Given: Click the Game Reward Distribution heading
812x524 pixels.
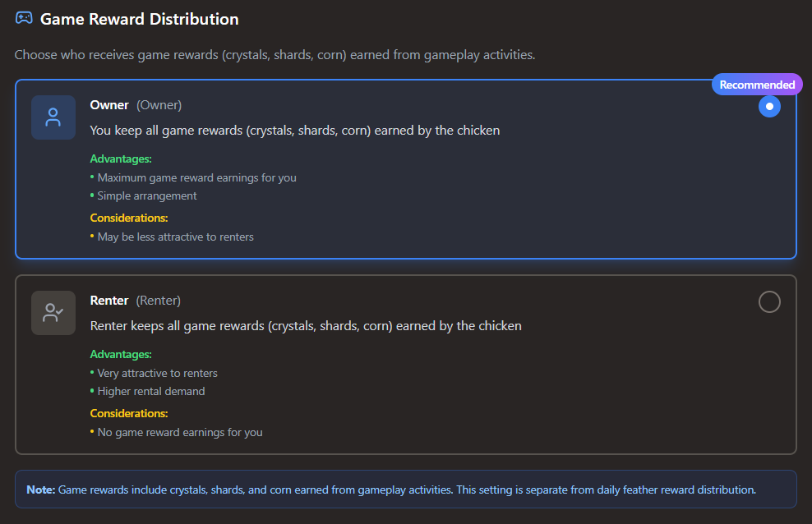Looking at the screenshot, I should 140,19.
